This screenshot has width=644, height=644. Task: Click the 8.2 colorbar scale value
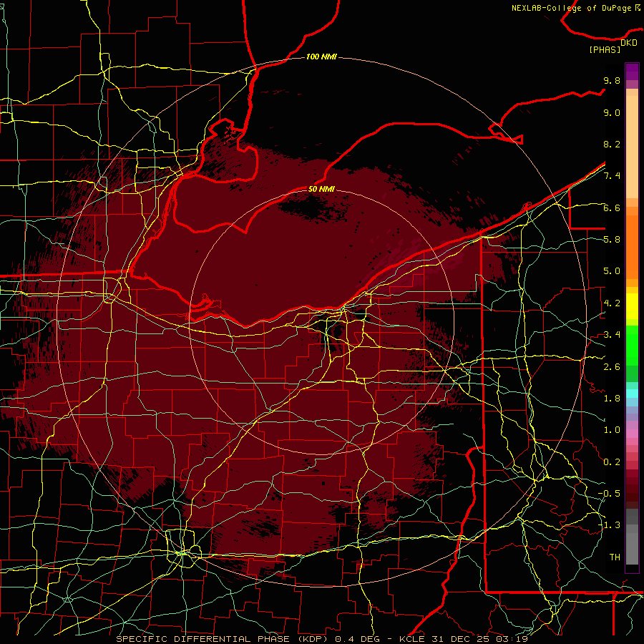point(612,144)
